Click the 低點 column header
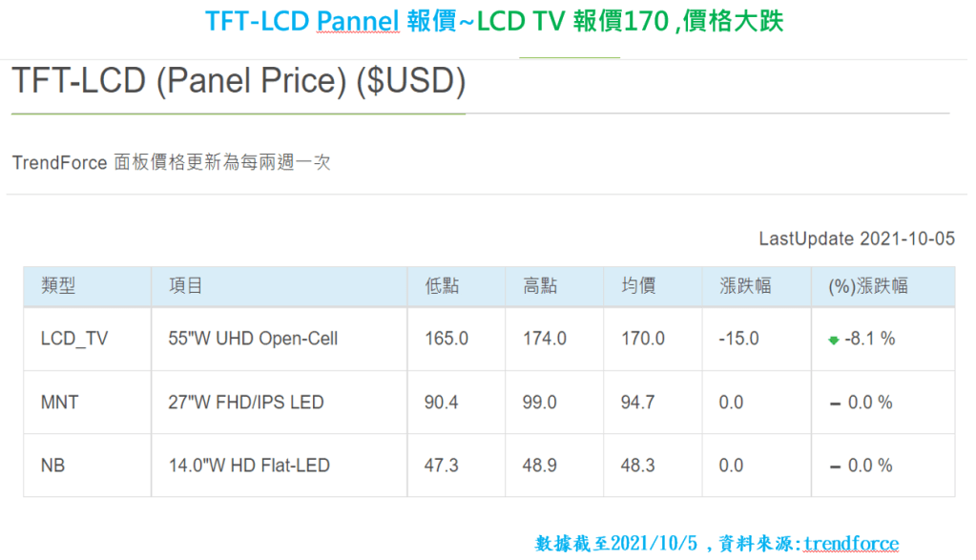976x560 pixels. pyautogui.click(x=442, y=286)
